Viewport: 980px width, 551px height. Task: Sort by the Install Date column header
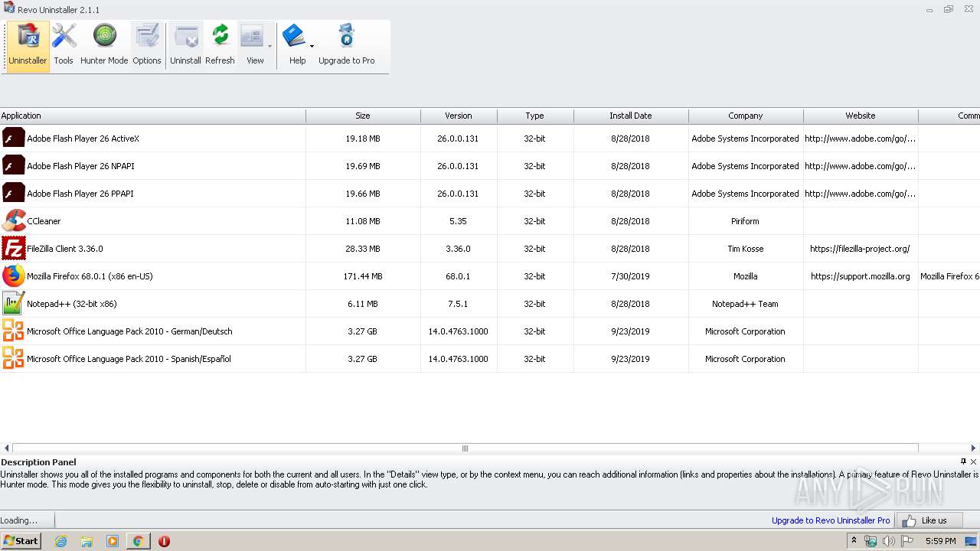click(631, 116)
